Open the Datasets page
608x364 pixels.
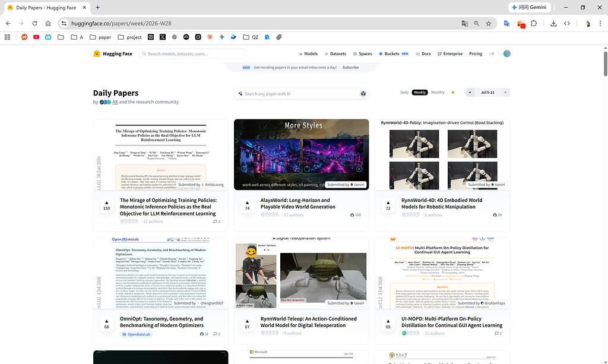(x=335, y=54)
